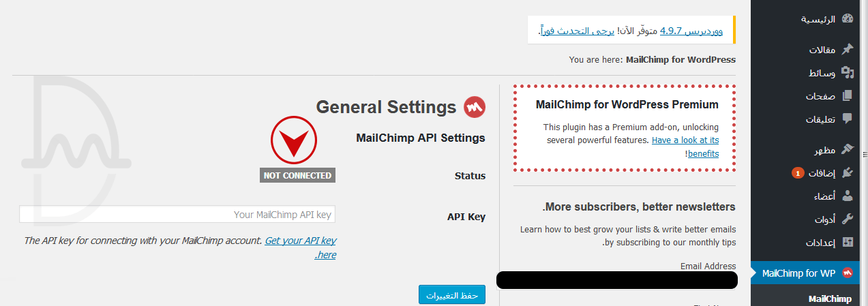This screenshot has width=868, height=306.
Task: Focus the Email Address input field
Action: click(616, 280)
